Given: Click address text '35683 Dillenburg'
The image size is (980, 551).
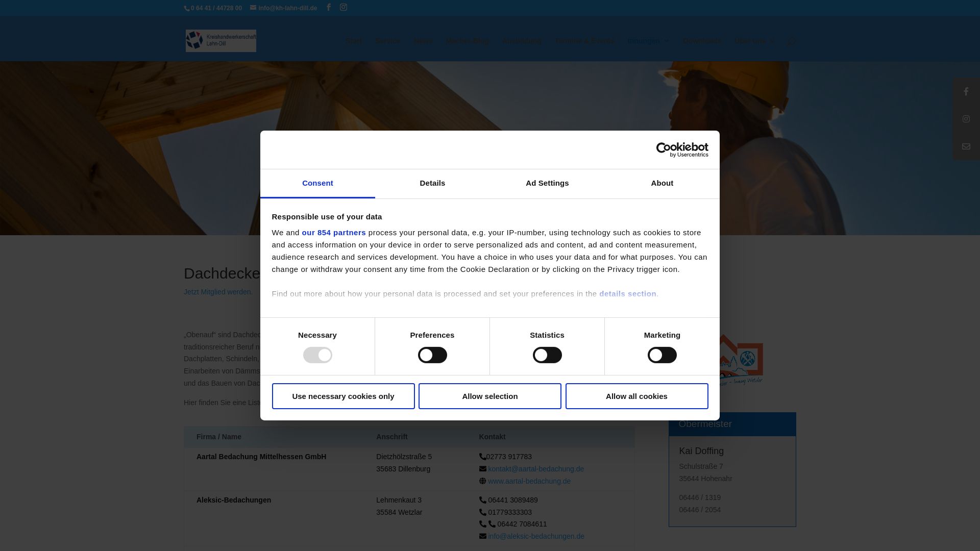Looking at the screenshot, I should click(x=403, y=469).
